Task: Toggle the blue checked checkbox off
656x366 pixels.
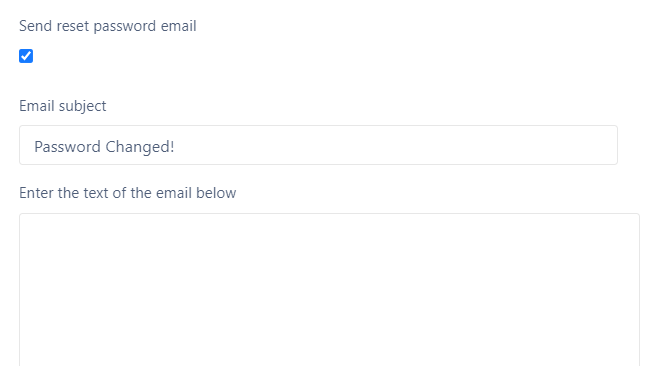Action: click(26, 56)
